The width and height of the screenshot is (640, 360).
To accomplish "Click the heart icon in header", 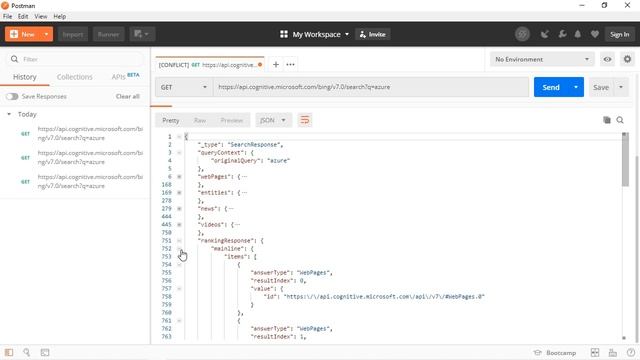I will click(595, 34).
